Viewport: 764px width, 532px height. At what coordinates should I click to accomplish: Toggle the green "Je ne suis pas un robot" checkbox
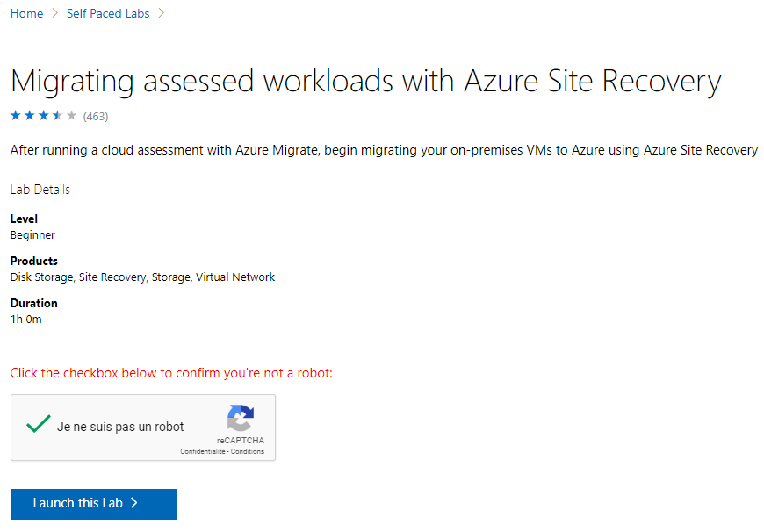pos(39,424)
